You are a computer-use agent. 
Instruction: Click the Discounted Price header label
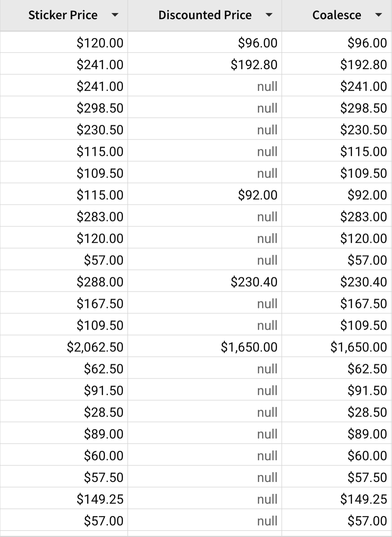(x=205, y=15)
